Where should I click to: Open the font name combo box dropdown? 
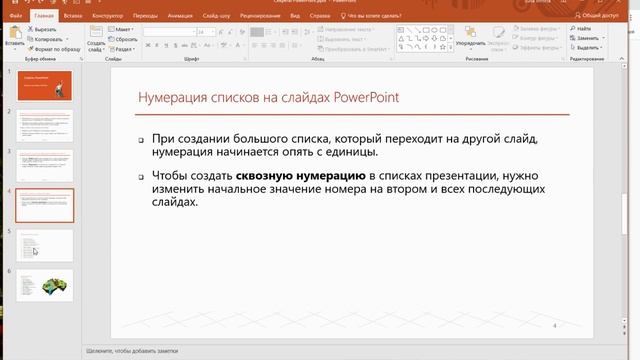[x=193, y=32]
